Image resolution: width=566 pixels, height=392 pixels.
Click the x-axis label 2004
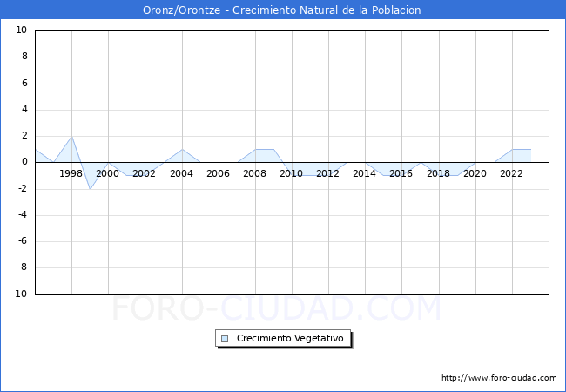pyautogui.click(x=181, y=173)
